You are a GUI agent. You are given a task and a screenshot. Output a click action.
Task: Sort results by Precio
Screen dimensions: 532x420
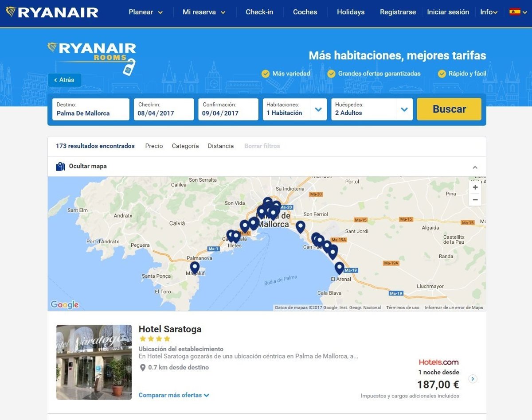coord(154,146)
